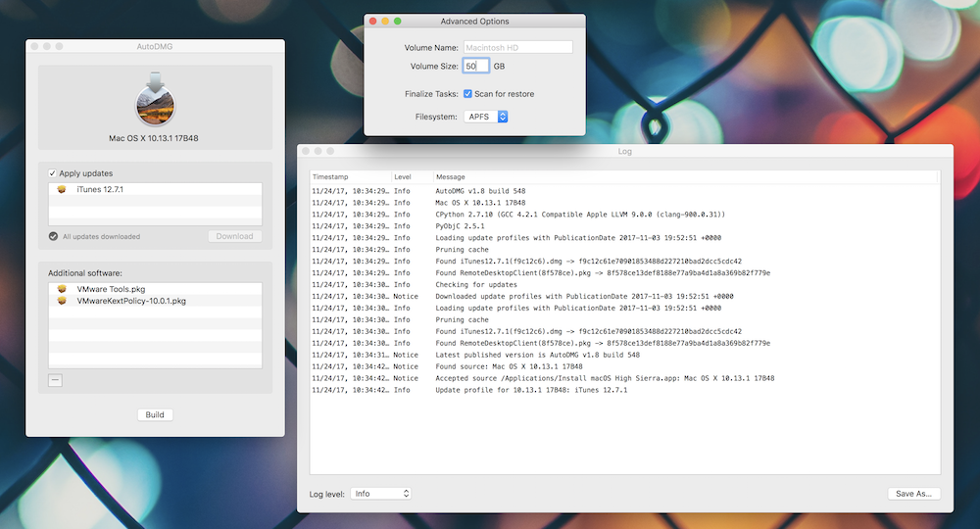Expand the Log level dropdown
The height and width of the screenshot is (529, 980).
point(380,494)
